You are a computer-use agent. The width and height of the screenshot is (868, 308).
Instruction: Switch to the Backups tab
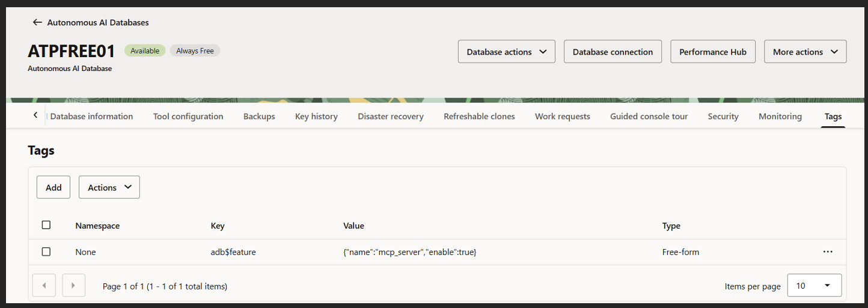(259, 117)
